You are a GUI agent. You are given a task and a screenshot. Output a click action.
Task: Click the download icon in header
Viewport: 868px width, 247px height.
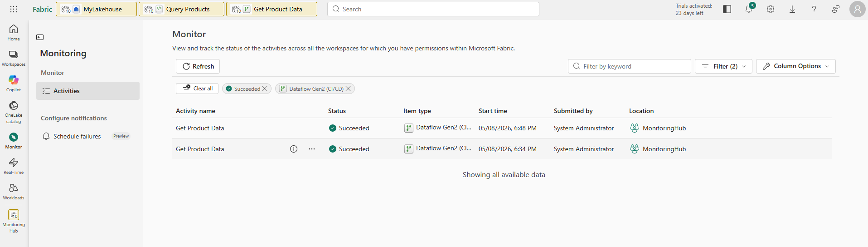(792, 9)
